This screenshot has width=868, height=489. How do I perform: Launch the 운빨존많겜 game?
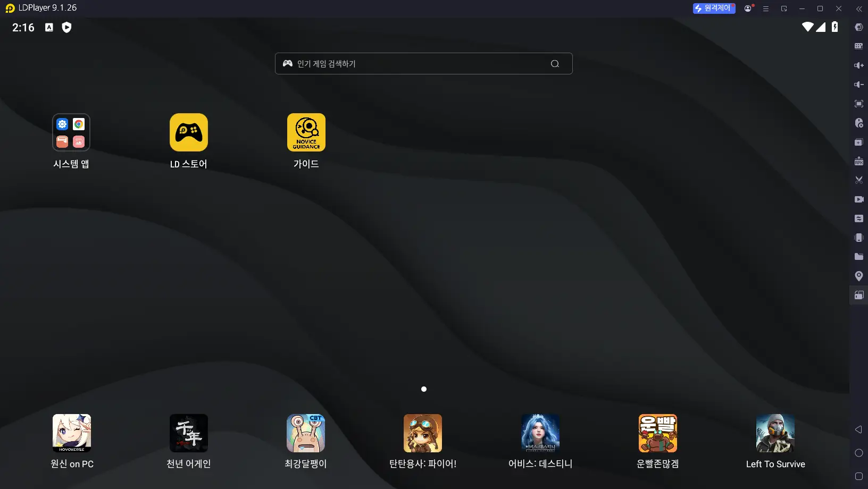tap(658, 433)
